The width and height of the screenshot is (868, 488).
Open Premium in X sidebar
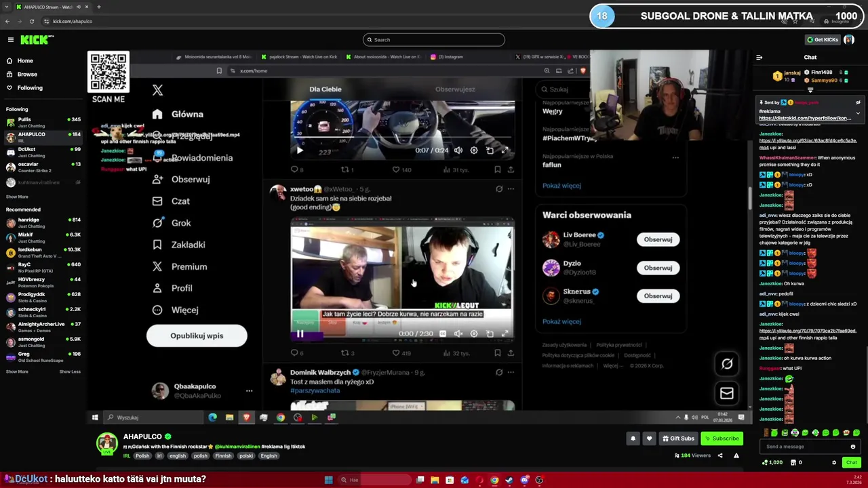point(179,266)
